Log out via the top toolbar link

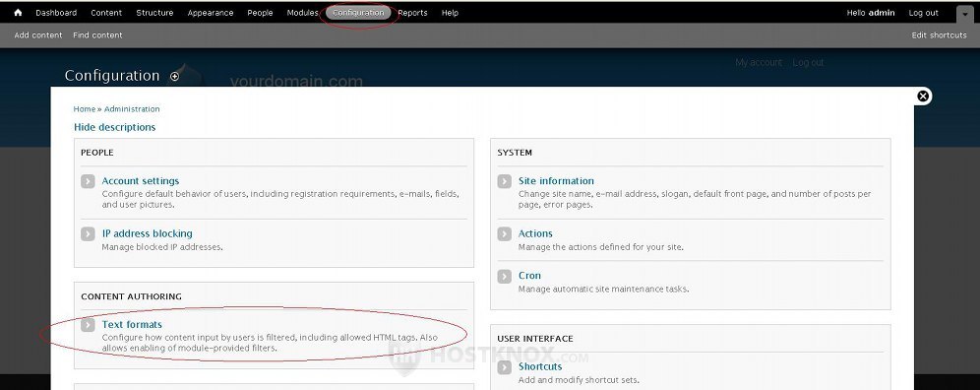click(x=923, y=13)
